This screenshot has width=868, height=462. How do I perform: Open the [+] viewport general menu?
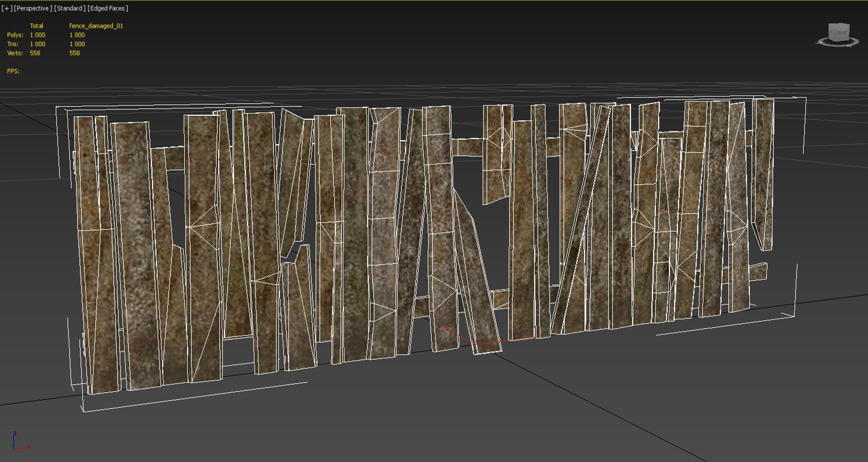click(7, 8)
